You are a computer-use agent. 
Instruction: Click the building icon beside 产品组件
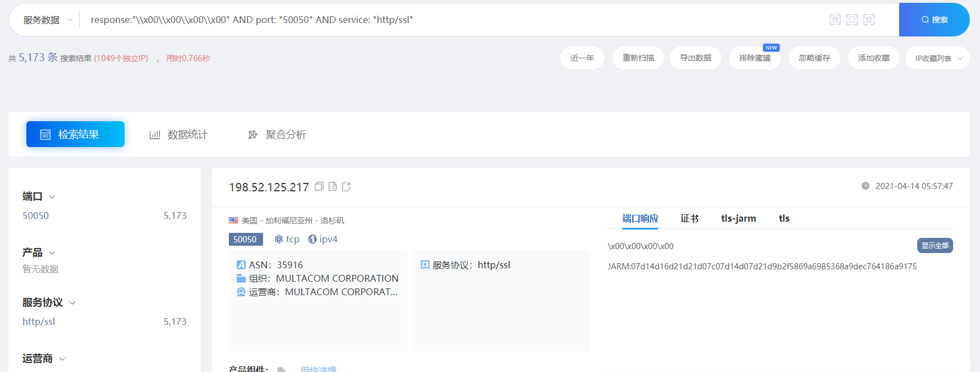point(282,369)
